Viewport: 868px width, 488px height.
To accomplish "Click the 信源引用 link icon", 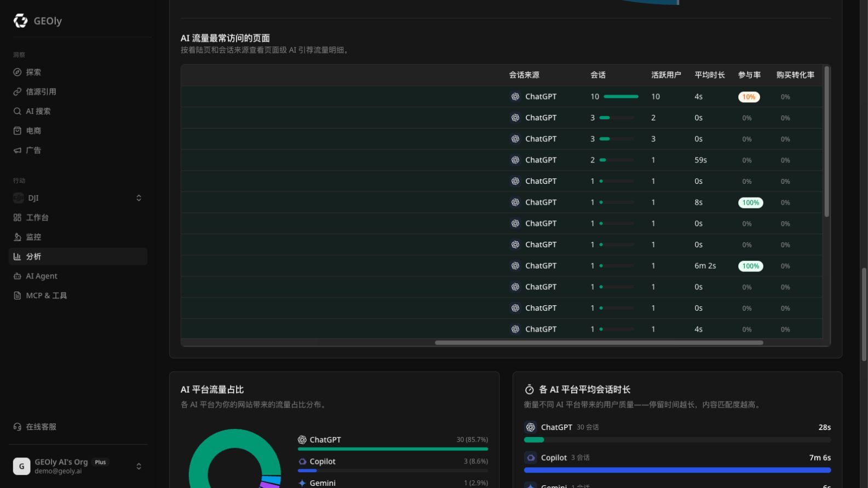I will coord(18,92).
